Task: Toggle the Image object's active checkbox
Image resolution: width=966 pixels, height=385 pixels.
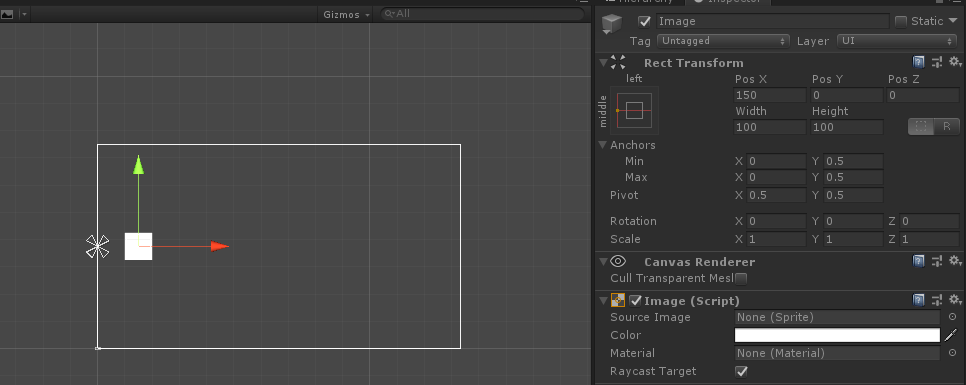Action: (x=644, y=22)
